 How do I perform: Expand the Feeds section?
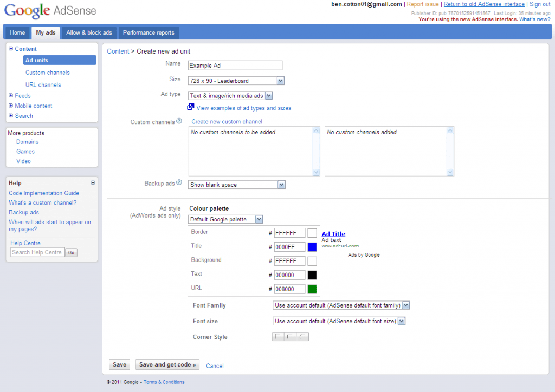(11, 95)
